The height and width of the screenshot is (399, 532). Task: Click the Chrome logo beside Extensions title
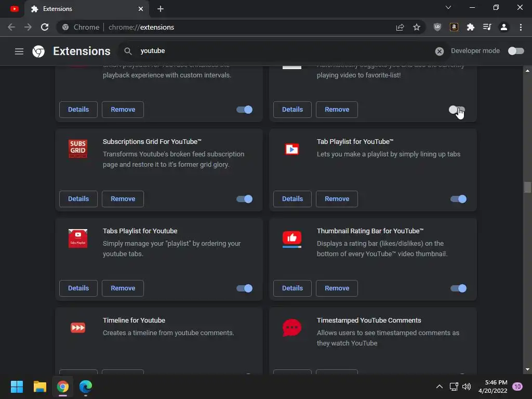click(38, 51)
